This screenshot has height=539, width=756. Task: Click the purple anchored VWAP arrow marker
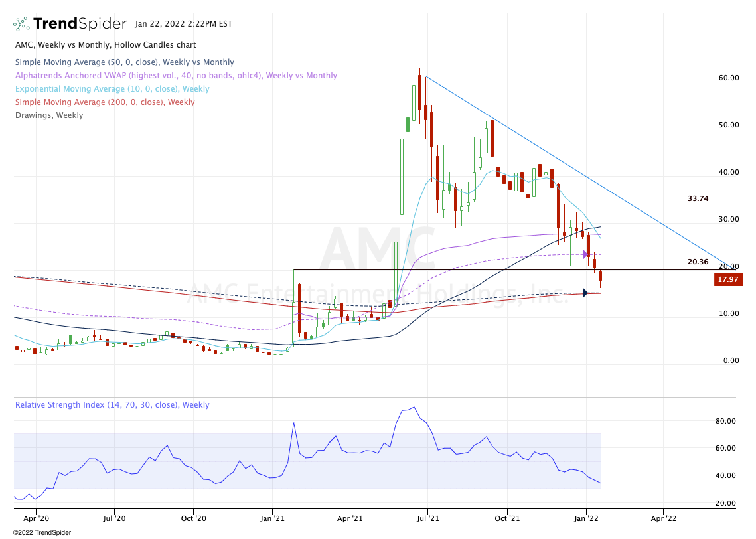pyautogui.click(x=586, y=254)
